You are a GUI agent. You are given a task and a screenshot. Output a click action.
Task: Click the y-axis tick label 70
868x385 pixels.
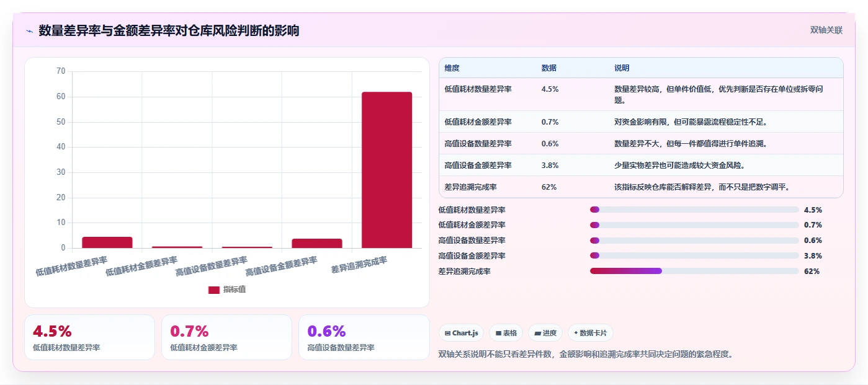pos(61,71)
